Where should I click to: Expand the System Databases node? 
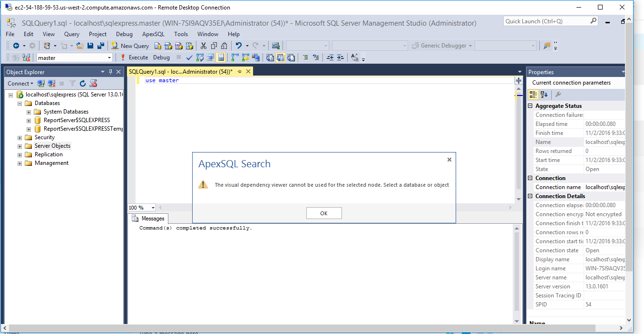pos(29,112)
